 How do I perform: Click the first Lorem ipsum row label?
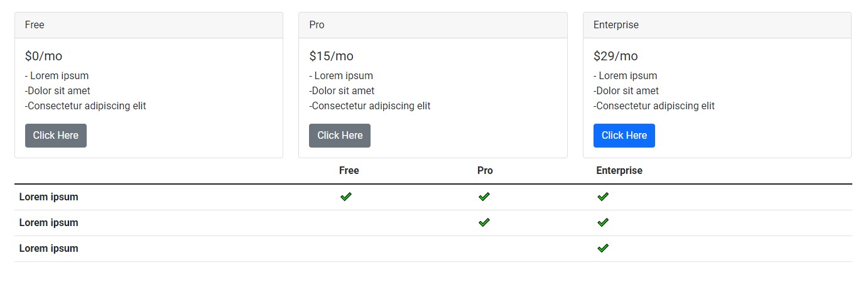[x=49, y=197]
